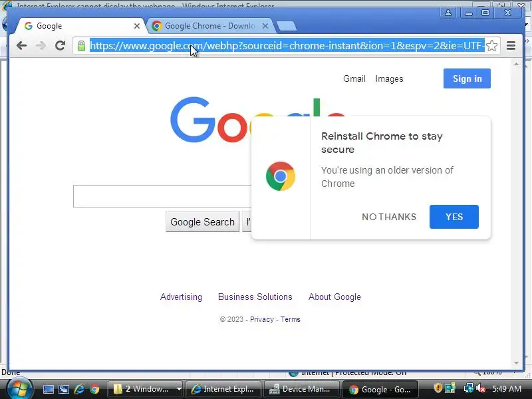This screenshot has width=532, height=399.
Task: Select the address bar URL field
Action: [x=287, y=45]
